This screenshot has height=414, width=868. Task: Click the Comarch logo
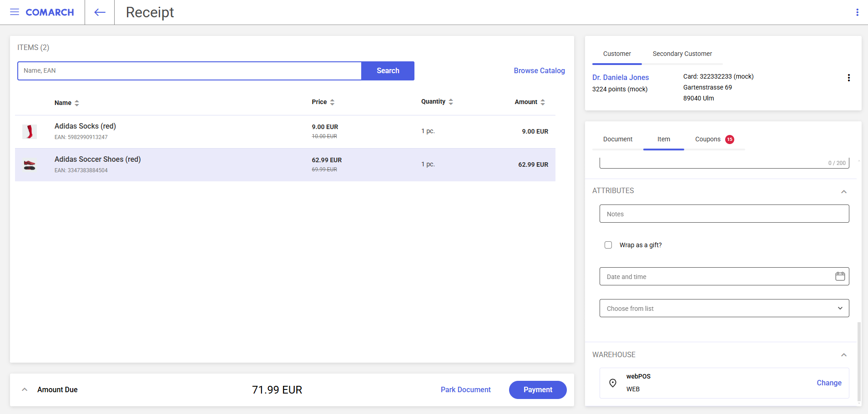click(x=50, y=12)
